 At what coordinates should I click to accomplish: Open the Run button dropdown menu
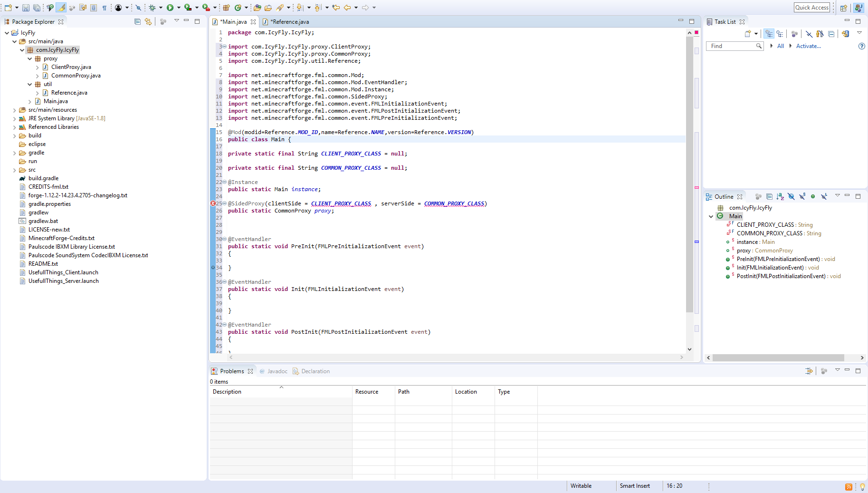pyautogui.click(x=178, y=8)
